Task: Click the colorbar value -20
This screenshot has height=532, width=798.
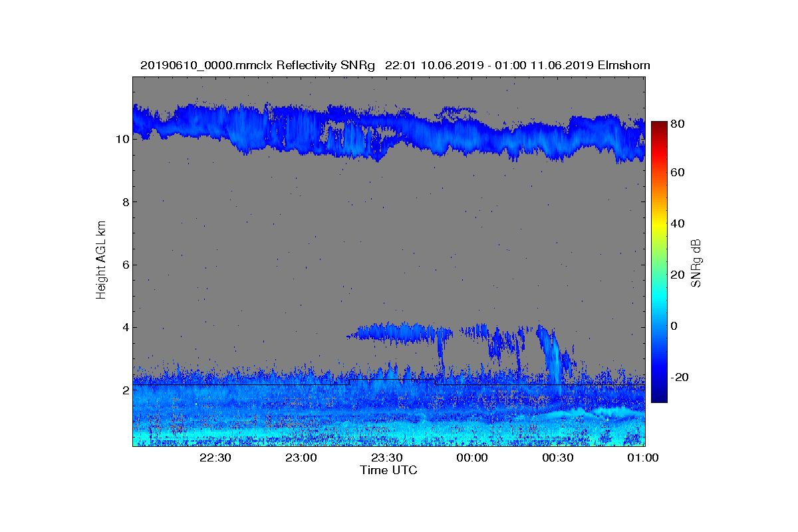Action: click(x=680, y=377)
